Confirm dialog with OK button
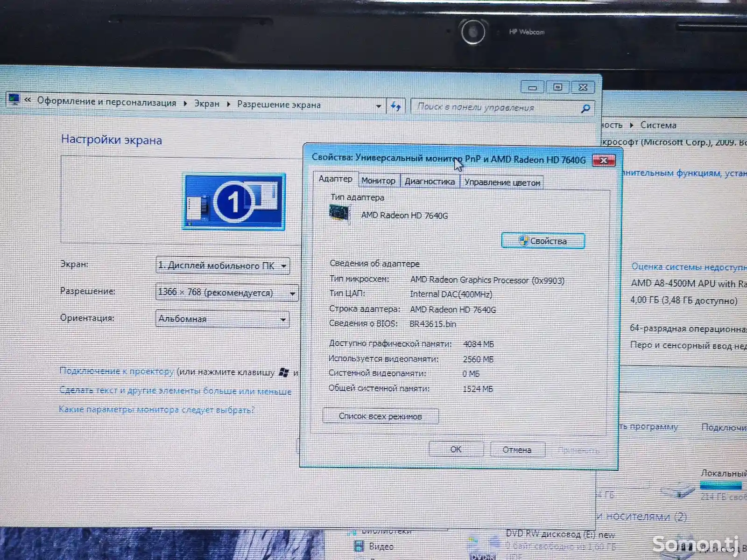 [456, 449]
